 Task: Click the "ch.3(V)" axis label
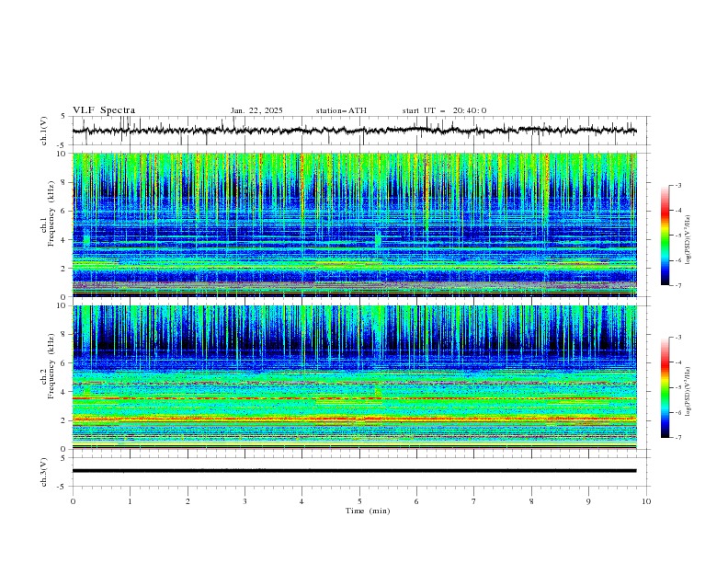(x=44, y=472)
